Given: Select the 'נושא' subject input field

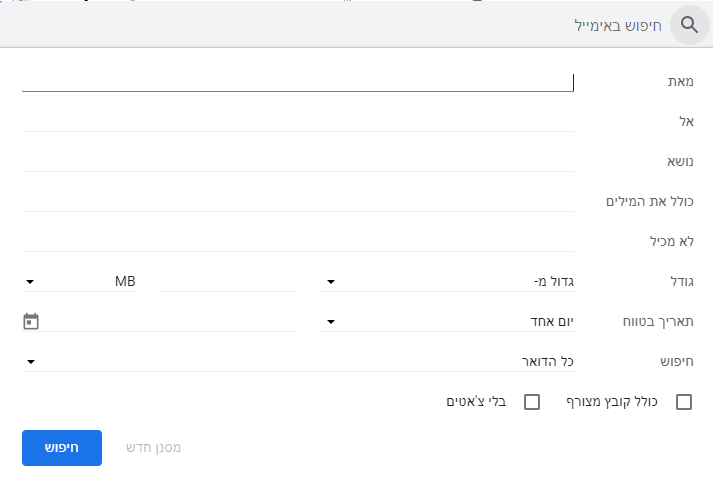Looking at the screenshot, I should (297, 161).
